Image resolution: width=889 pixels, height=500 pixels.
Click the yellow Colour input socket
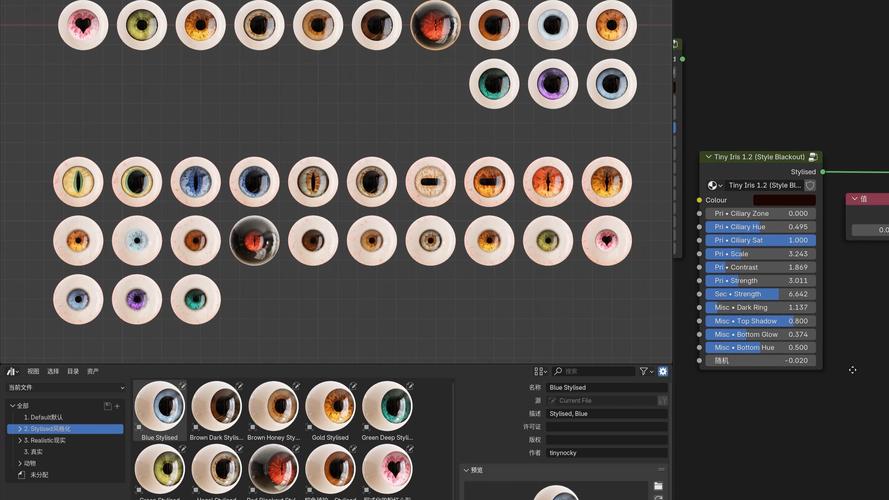[699, 200]
